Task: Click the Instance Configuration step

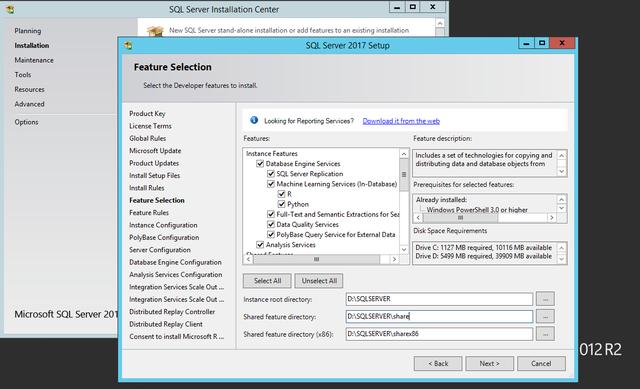Action: (x=163, y=225)
